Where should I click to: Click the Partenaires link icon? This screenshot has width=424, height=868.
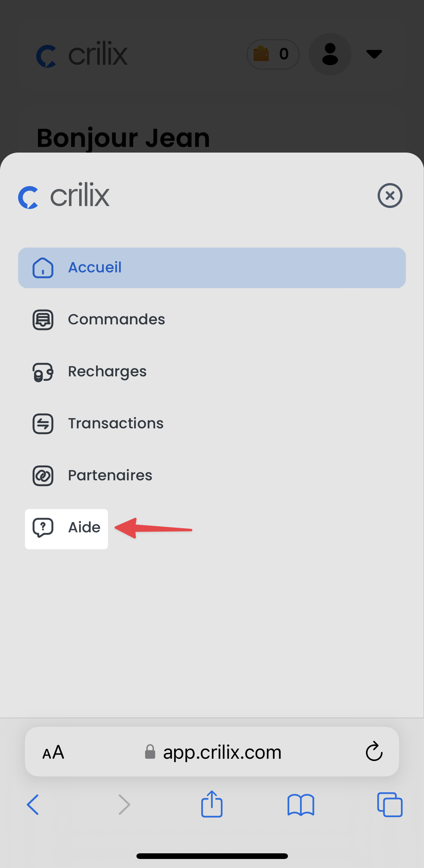coord(43,476)
